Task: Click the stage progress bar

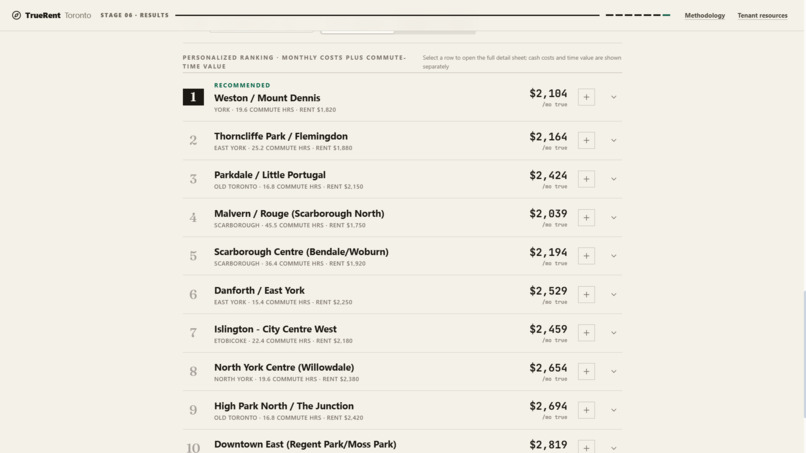Action: 387,15
